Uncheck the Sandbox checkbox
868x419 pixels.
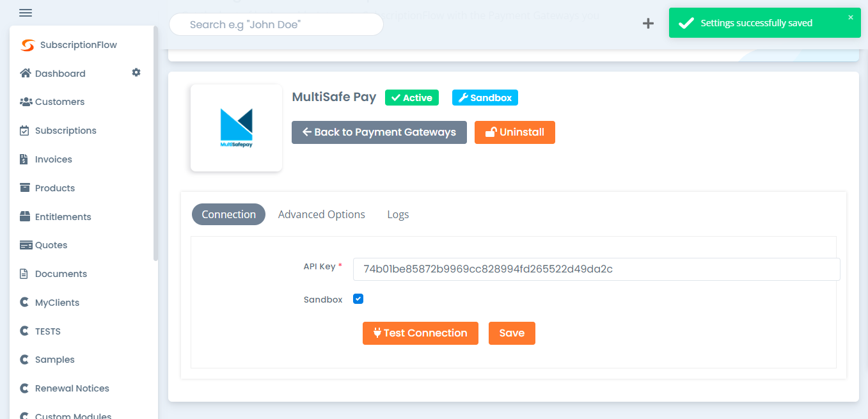(x=358, y=299)
